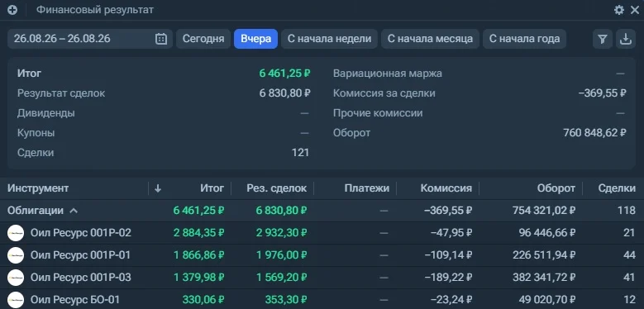Click the download export icon

[x=626, y=39]
